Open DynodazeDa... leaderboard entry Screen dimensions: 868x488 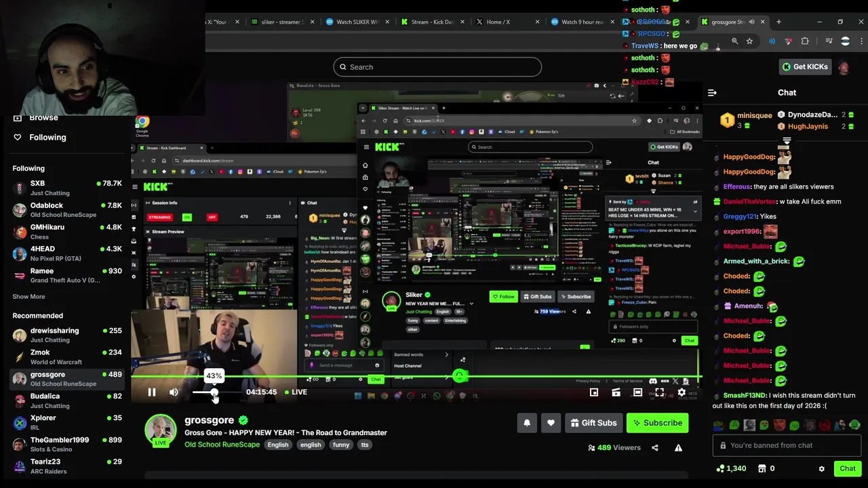pyautogui.click(x=816, y=115)
